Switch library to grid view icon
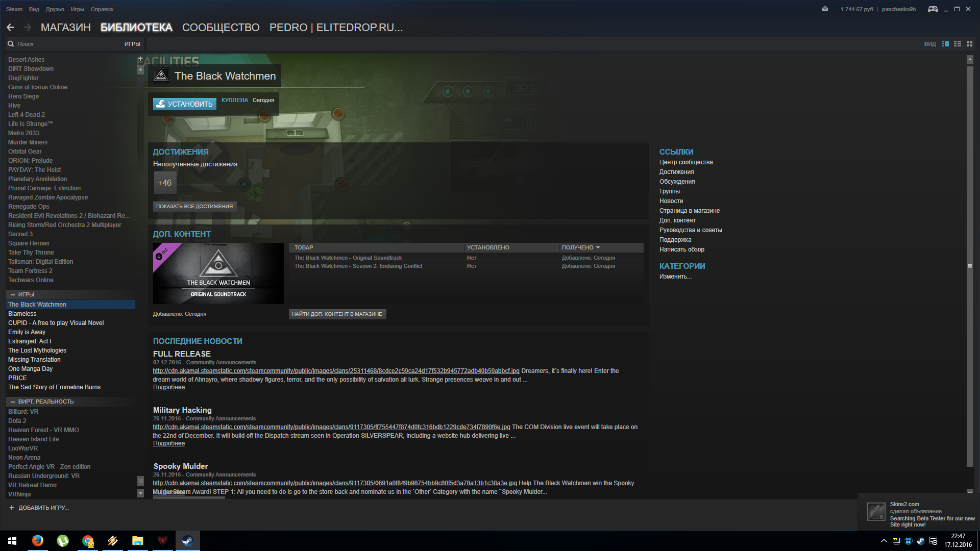The height and width of the screenshot is (551, 980). click(970, 44)
